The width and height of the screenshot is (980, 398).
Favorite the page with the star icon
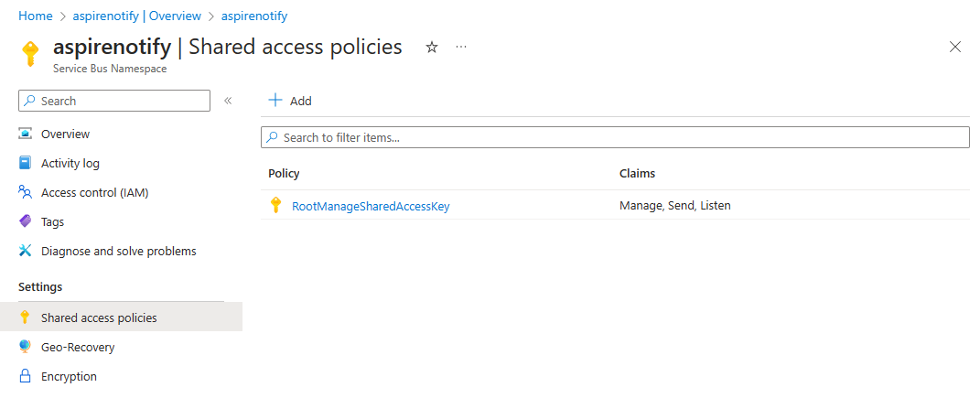pos(432,48)
